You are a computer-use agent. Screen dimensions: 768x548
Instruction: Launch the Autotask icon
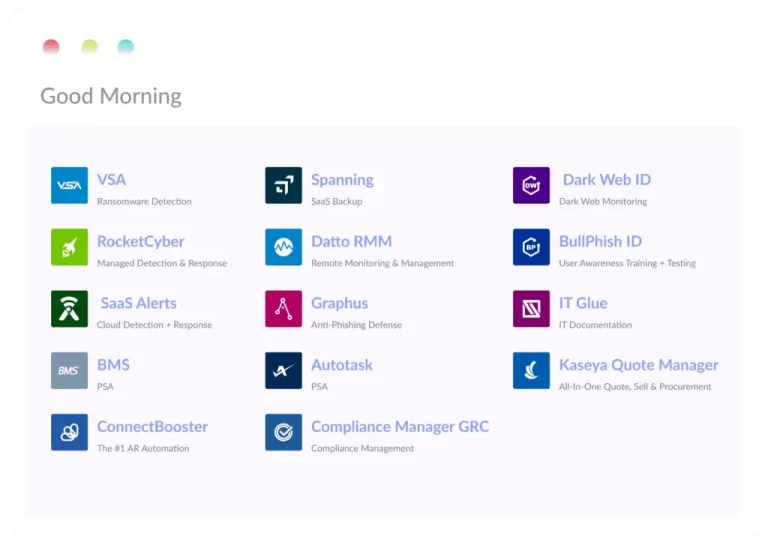click(283, 370)
